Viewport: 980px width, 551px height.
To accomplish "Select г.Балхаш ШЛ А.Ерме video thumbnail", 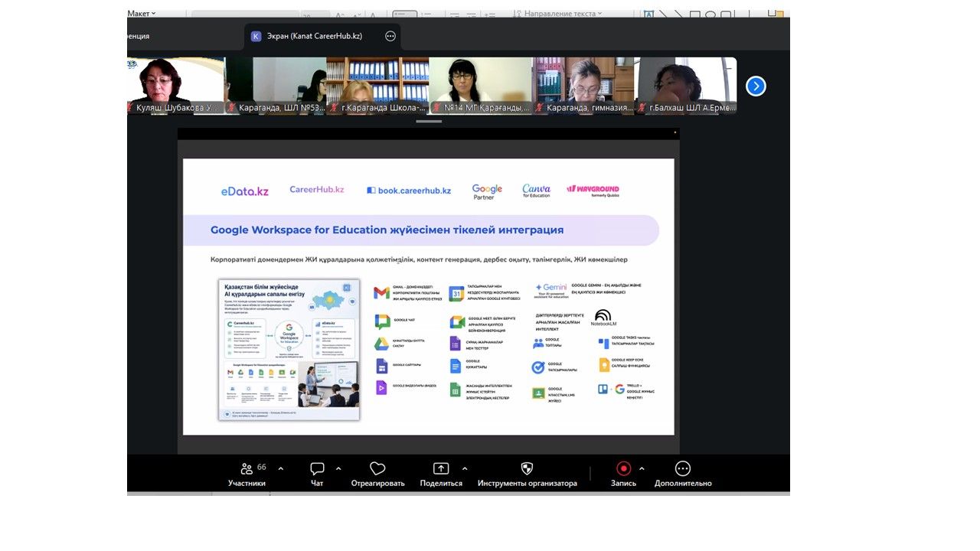I will pyautogui.click(x=686, y=86).
